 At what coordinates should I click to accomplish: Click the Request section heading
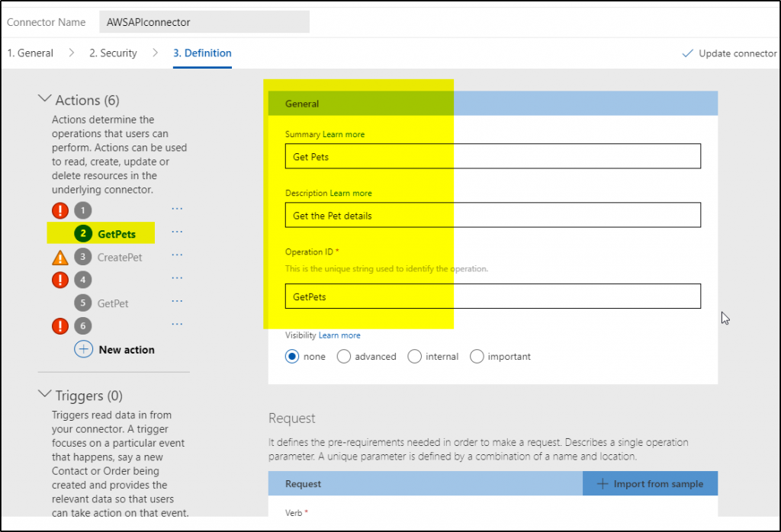[292, 418]
